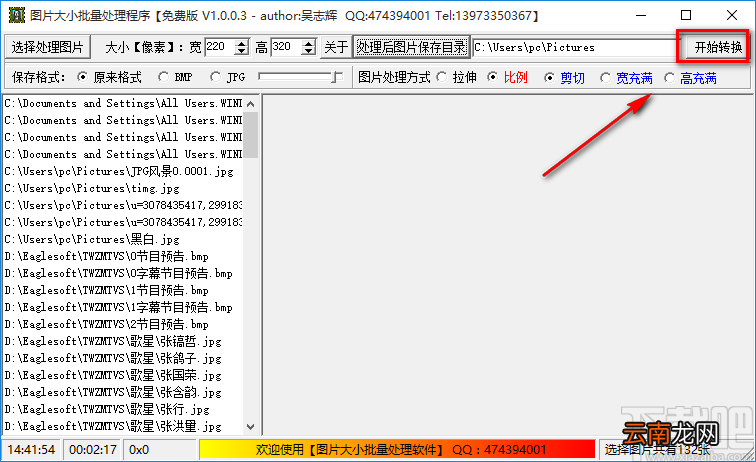Click elapsed time 00:02:17 in status bar
The image size is (756, 462).
pos(93,449)
